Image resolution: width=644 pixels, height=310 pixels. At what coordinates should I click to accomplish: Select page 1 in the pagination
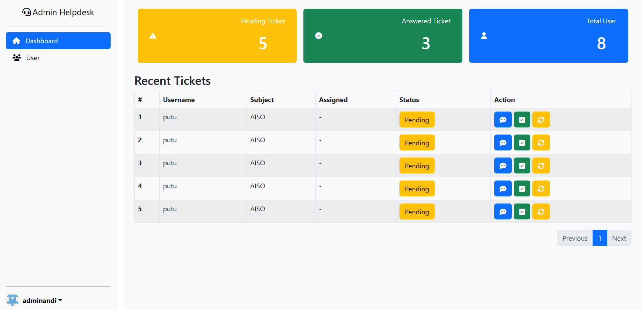click(x=600, y=238)
